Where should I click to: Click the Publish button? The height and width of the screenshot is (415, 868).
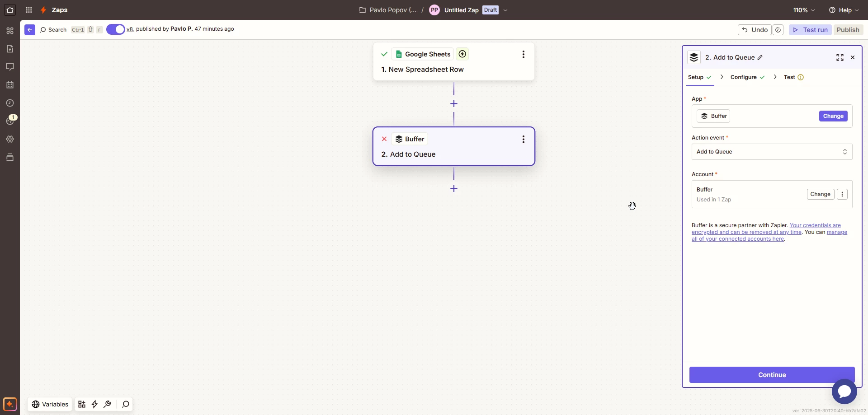(848, 30)
